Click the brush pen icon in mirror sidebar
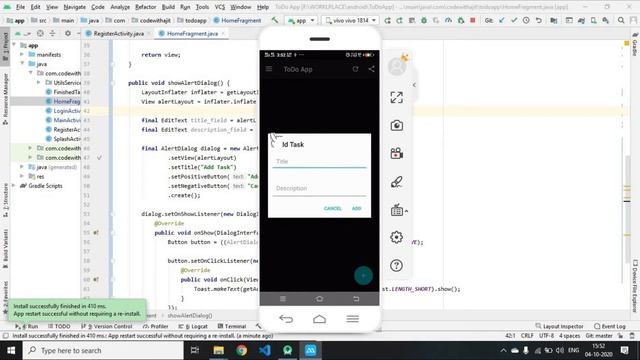 (396, 182)
